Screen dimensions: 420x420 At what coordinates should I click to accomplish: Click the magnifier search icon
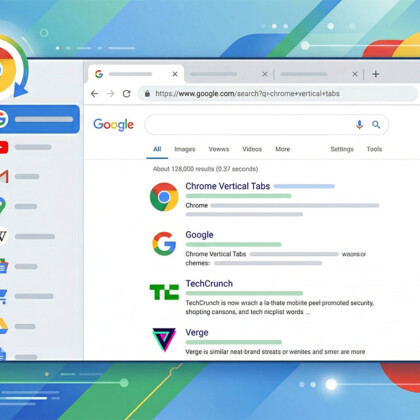pyautogui.click(x=376, y=125)
